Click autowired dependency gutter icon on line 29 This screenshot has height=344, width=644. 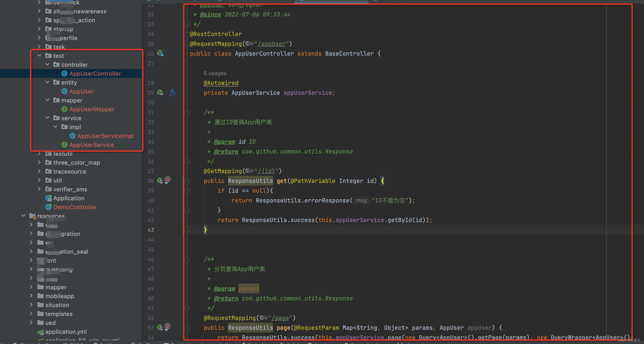[x=160, y=93]
